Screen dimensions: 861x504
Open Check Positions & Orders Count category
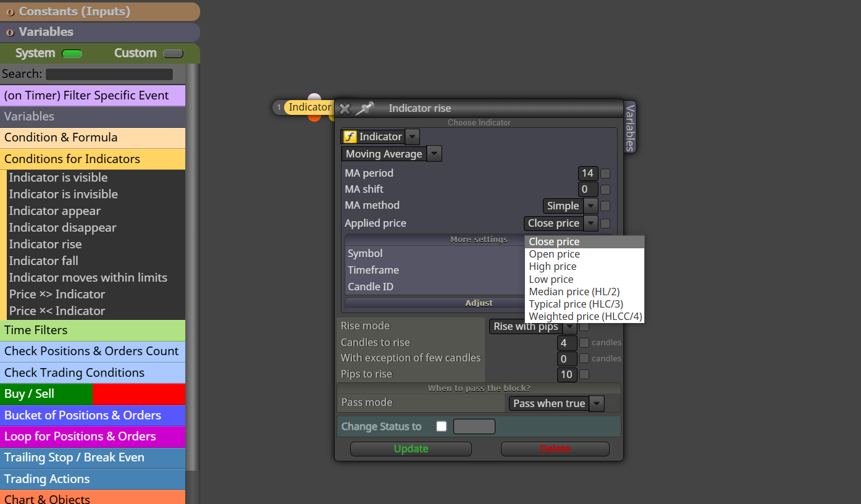click(x=93, y=351)
